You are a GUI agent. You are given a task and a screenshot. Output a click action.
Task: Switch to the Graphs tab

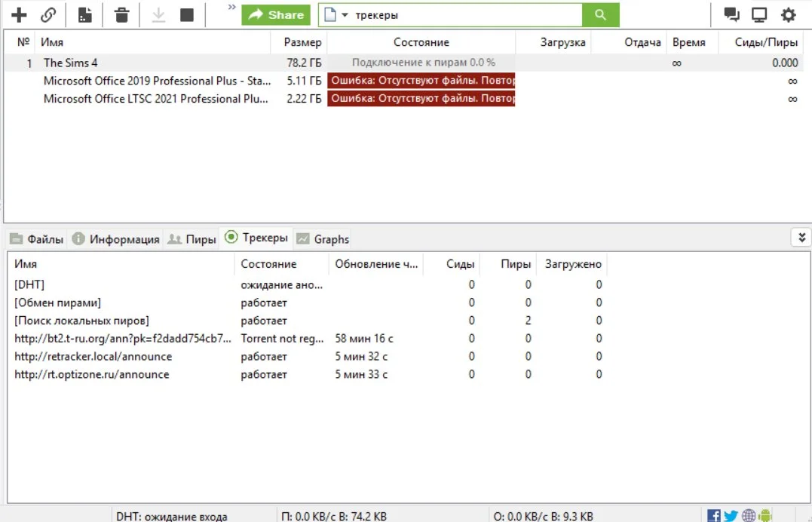323,239
